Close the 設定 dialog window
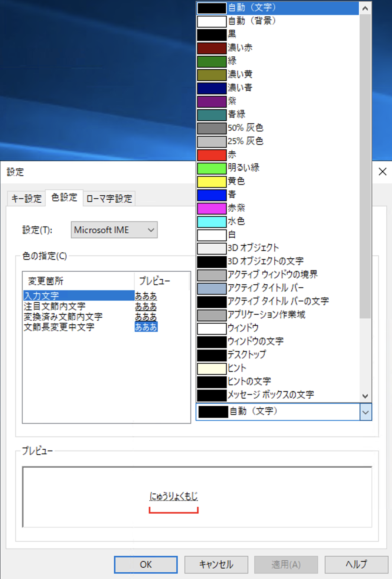 click(x=382, y=171)
